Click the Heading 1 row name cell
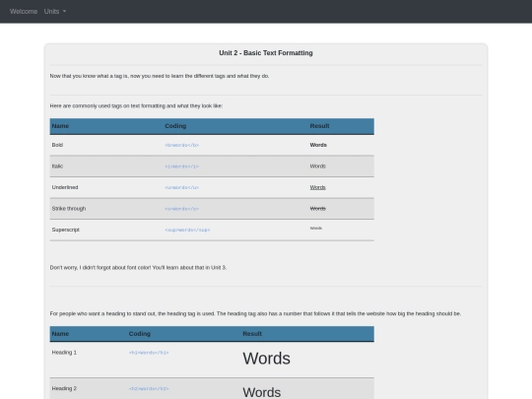Image resolution: width=532 pixels, height=399 pixels. tap(64, 353)
